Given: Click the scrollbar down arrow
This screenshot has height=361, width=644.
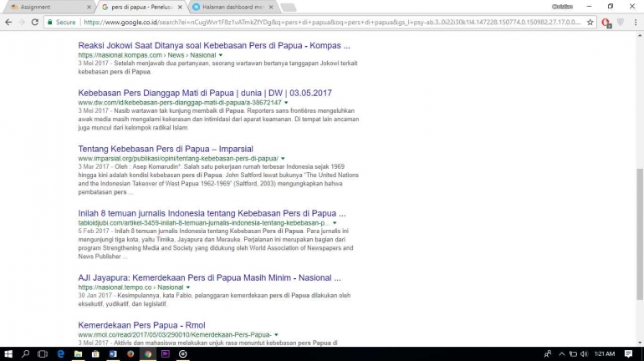Looking at the screenshot, I should tap(640, 343).
